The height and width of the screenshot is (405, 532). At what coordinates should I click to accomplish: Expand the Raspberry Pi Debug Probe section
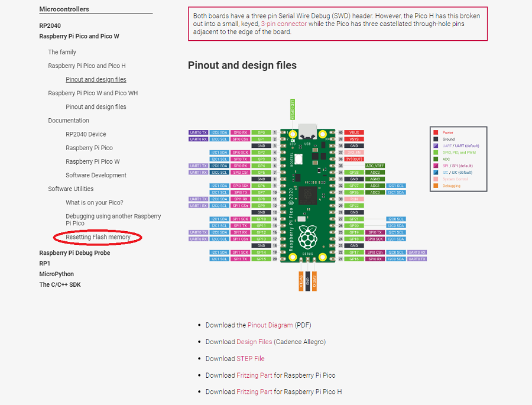(x=74, y=253)
